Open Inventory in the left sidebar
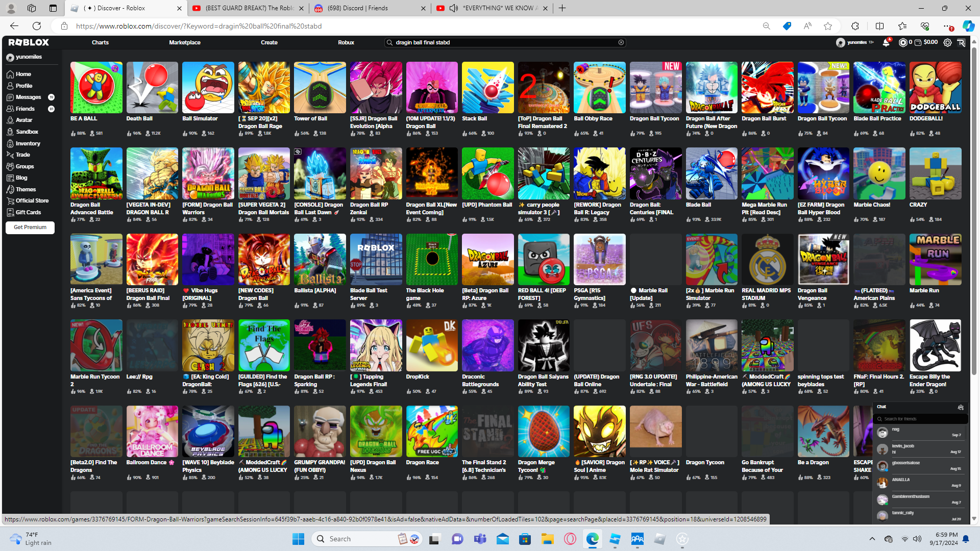Image resolution: width=980 pixels, height=551 pixels. pos(28,144)
